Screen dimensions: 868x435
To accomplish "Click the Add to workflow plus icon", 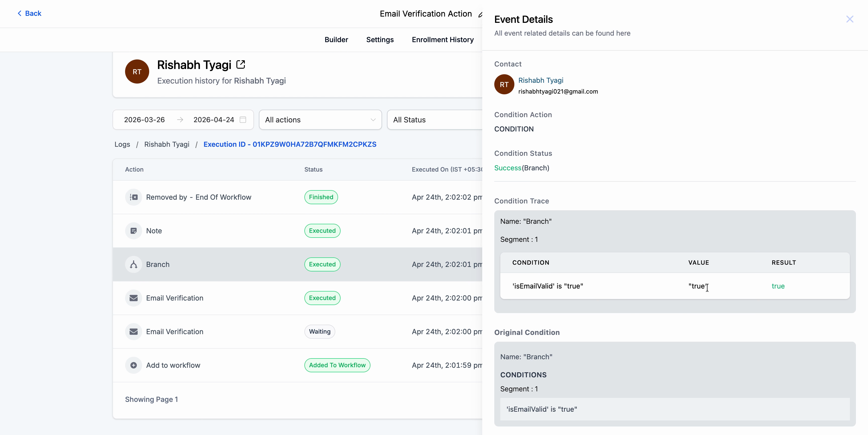I will (133, 365).
